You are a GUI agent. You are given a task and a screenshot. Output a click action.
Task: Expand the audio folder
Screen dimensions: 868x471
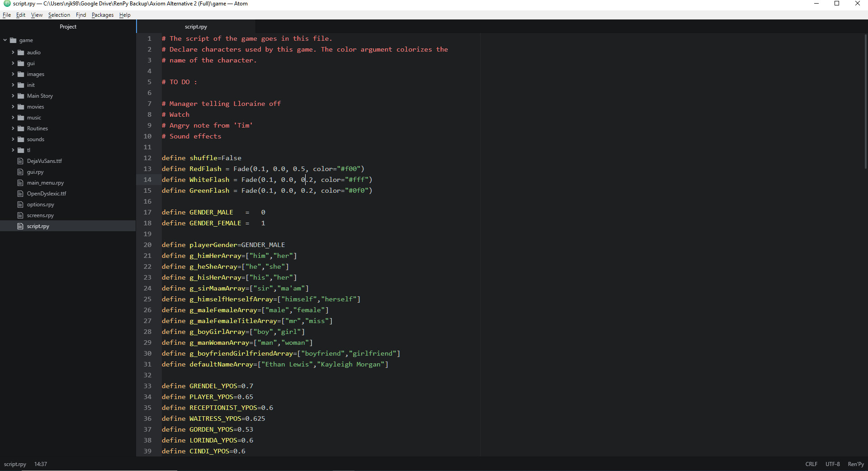[12, 52]
